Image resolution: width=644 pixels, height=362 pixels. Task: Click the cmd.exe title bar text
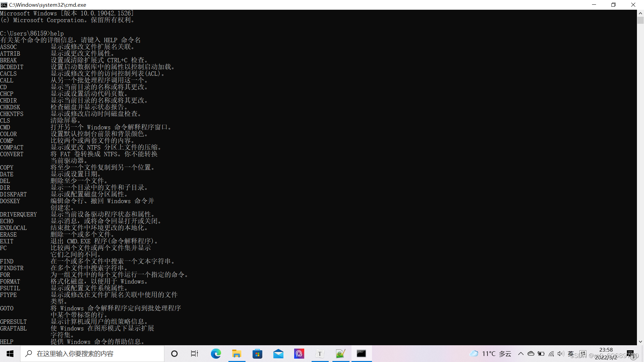pyautogui.click(x=48, y=5)
